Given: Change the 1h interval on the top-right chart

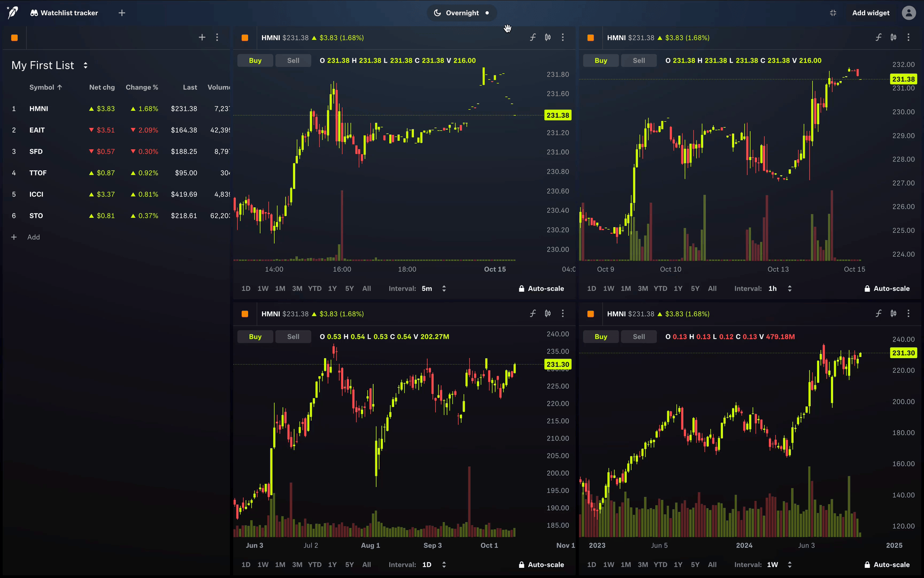Looking at the screenshot, I should pos(790,288).
